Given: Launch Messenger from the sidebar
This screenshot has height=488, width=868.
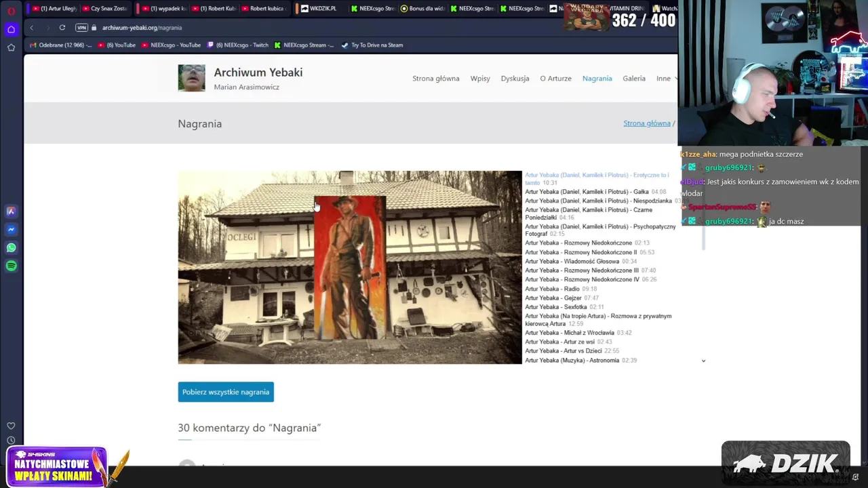Looking at the screenshot, I should pos(11,230).
